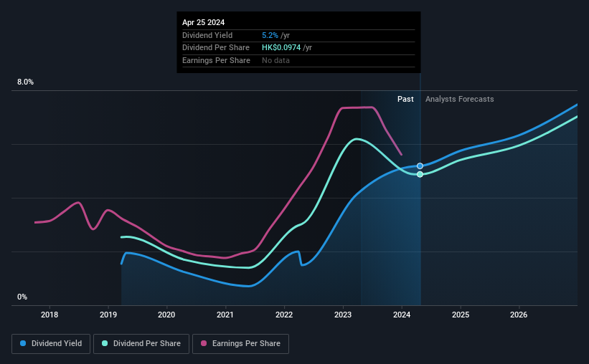Image resolution: width=589 pixels, height=364 pixels.
Task: Click the Past region label
Action: click(405, 99)
